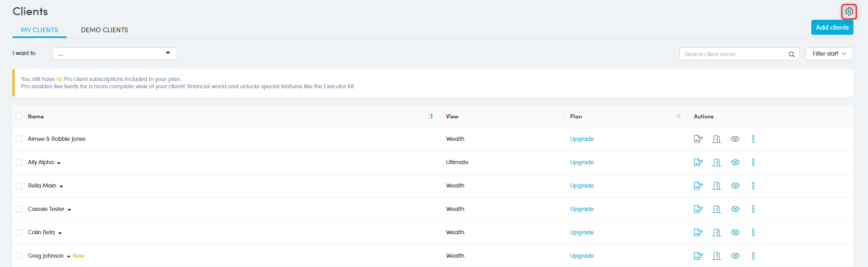Expand the Filter staff dropdown
This screenshot has height=267, width=868.
tap(829, 54)
